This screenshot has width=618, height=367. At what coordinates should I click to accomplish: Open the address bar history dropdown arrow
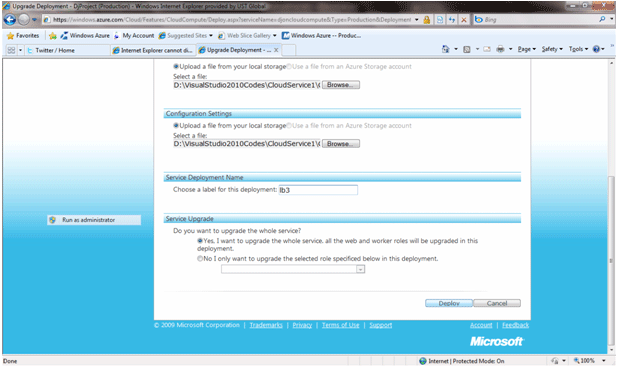point(417,20)
